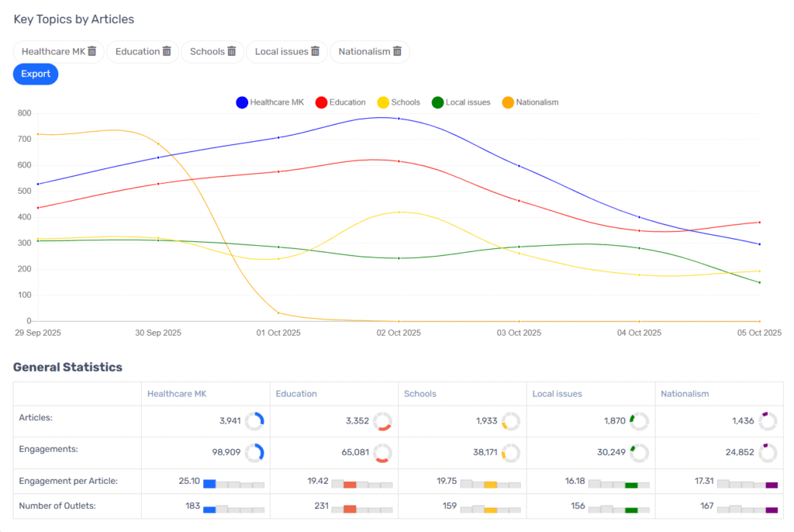This screenshot has width=794, height=532.
Task: Remove Local issues topic with trash icon
Action: pyautogui.click(x=316, y=51)
